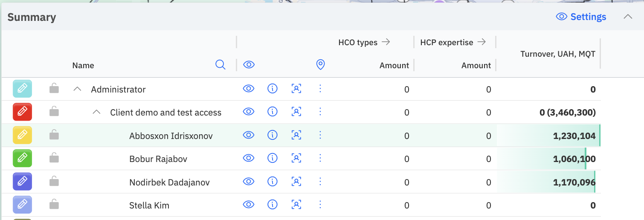The height and width of the screenshot is (220, 644).
Task: Click the Summary panel title
Action: (32, 17)
